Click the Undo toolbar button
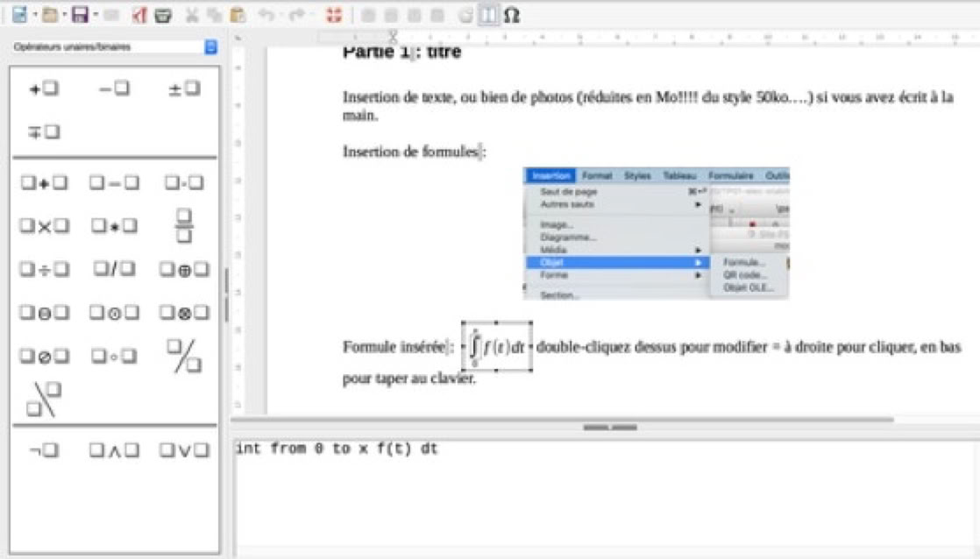 click(266, 15)
